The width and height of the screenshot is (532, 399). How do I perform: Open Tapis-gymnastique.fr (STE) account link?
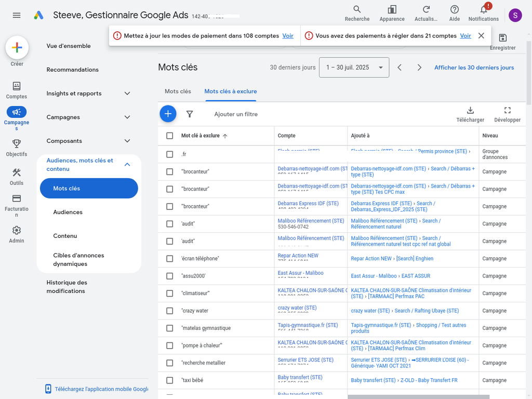pyautogui.click(x=308, y=325)
